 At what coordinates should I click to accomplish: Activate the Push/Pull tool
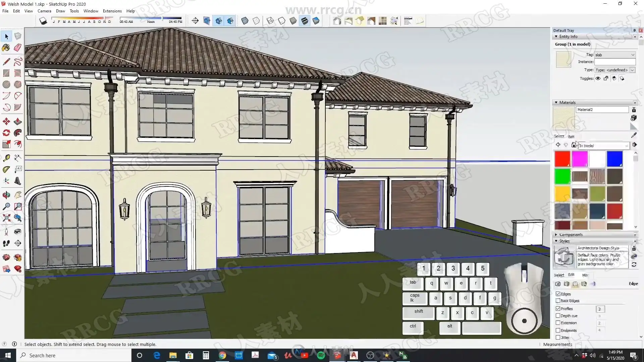click(18, 121)
